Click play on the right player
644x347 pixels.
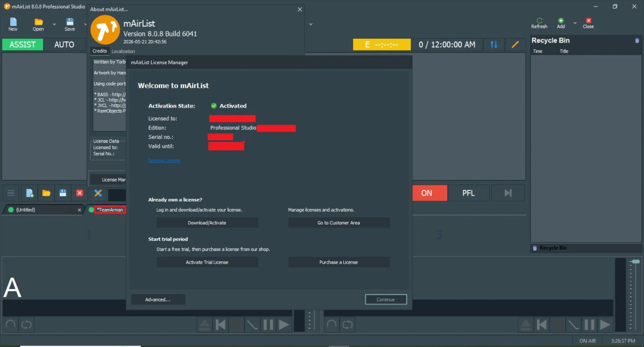(605, 325)
